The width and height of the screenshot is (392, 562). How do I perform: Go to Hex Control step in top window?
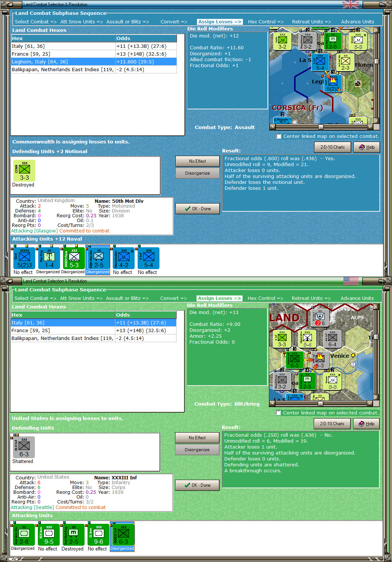pyautogui.click(x=266, y=22)
